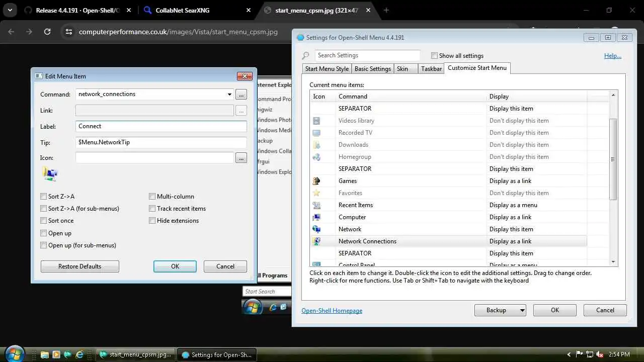Click Display as a link for Games
This screenshot has height=362, width=644.
(x=510, y=181)
